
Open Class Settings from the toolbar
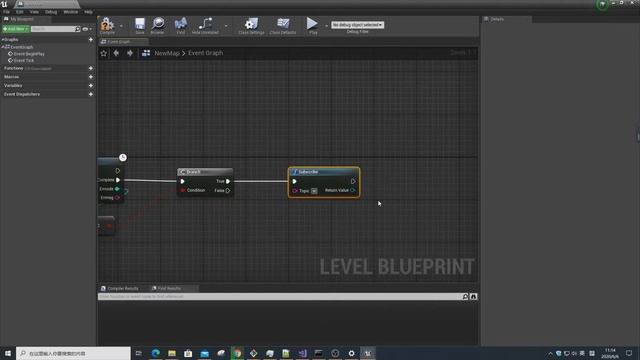[x=251, y=24]
